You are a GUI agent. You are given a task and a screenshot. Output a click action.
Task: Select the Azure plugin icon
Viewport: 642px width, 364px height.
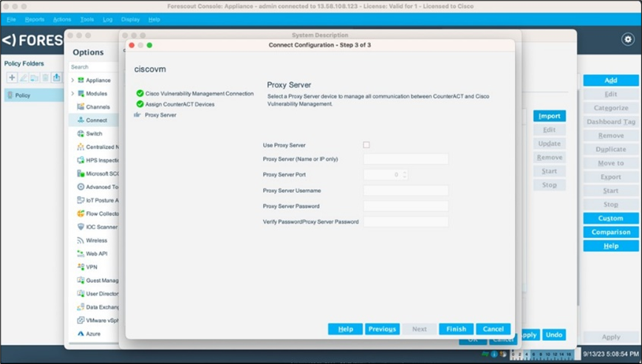point(81,334)
